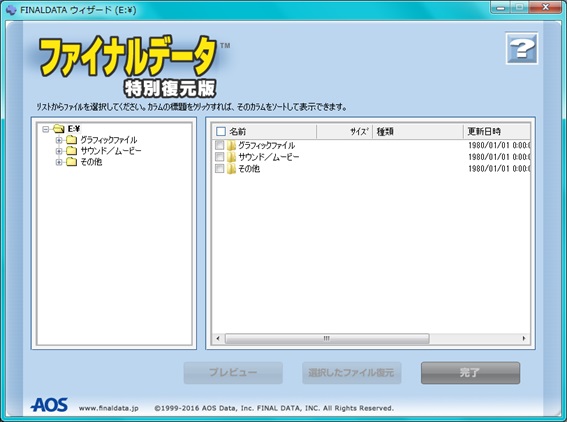Image resolution: width=567 pixels, height=422 pixels.
Task: Check the グラフィックファイル row checkbox
Action: [x=219, y=145]
